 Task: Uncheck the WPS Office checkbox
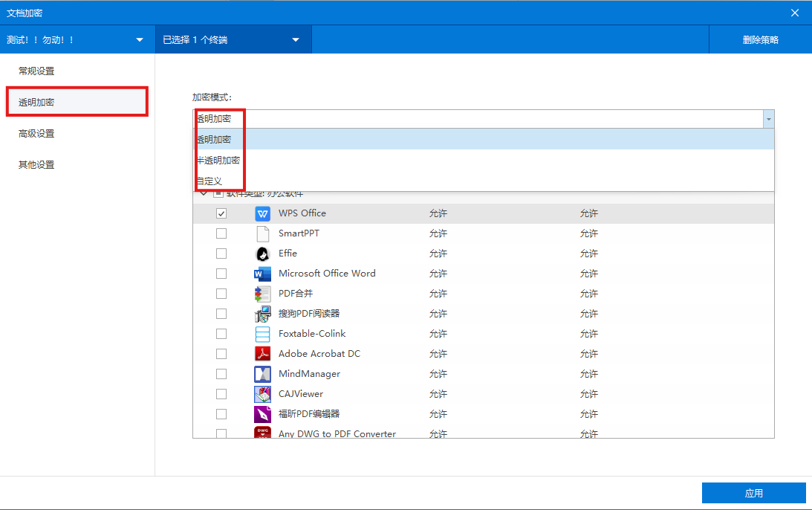tap(221, 213)
